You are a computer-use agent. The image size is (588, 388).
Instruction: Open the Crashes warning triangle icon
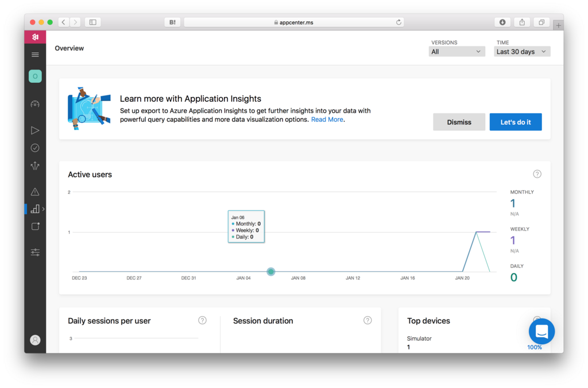35,192
